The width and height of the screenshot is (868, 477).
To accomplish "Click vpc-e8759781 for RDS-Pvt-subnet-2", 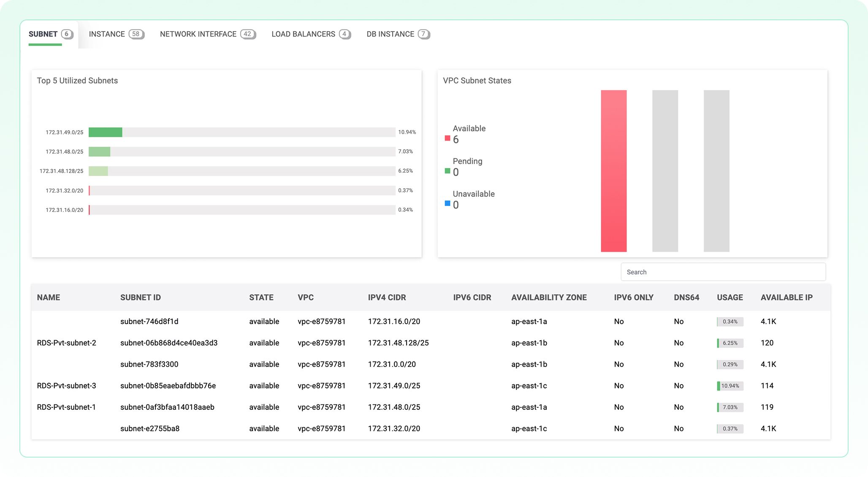I will (x=321, y=343).
